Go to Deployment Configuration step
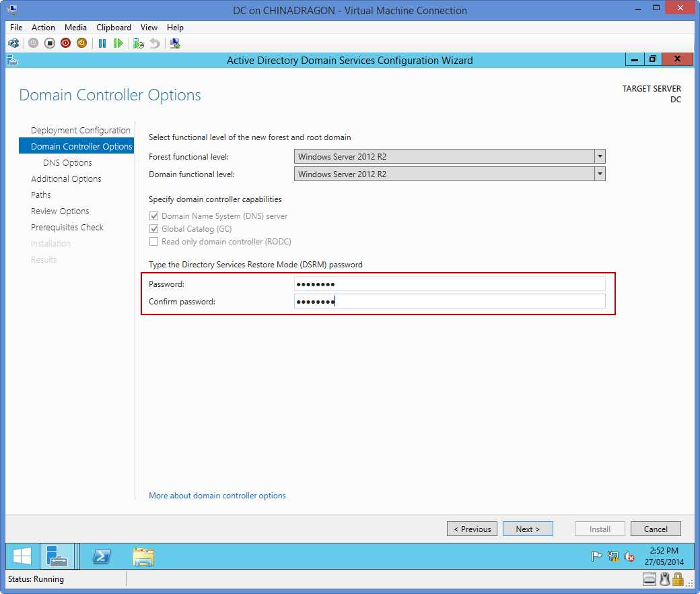This screenshot has width=700, height=594. click(80, 131)
